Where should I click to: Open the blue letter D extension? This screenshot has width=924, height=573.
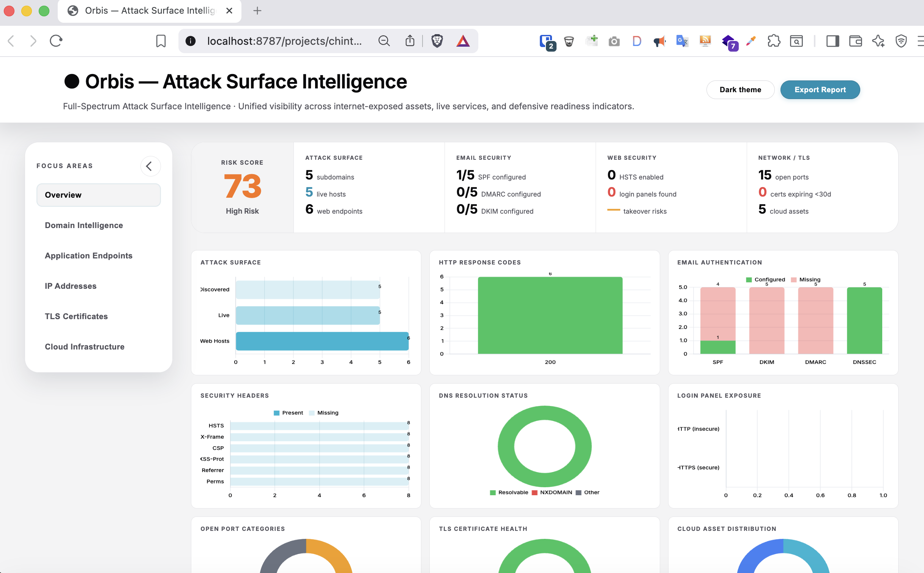[x=637, y=41]
